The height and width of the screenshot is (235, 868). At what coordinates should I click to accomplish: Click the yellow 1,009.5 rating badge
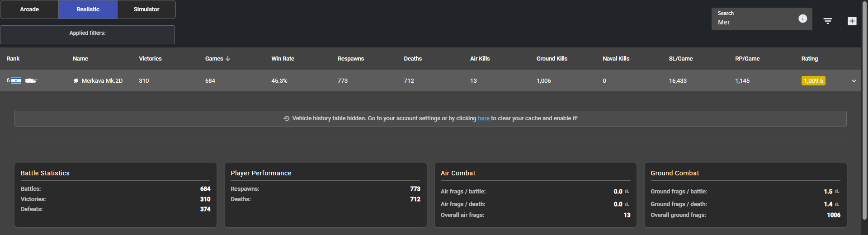point(813,81)
